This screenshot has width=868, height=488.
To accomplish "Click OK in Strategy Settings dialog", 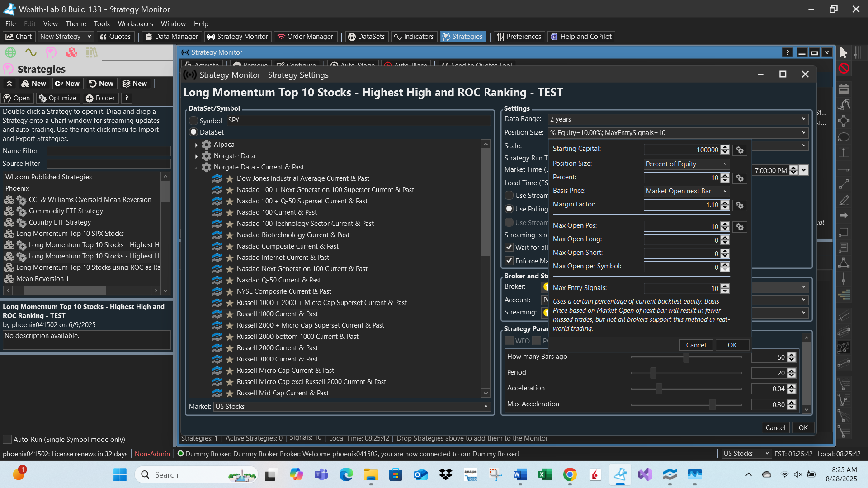I will [803, 428].
